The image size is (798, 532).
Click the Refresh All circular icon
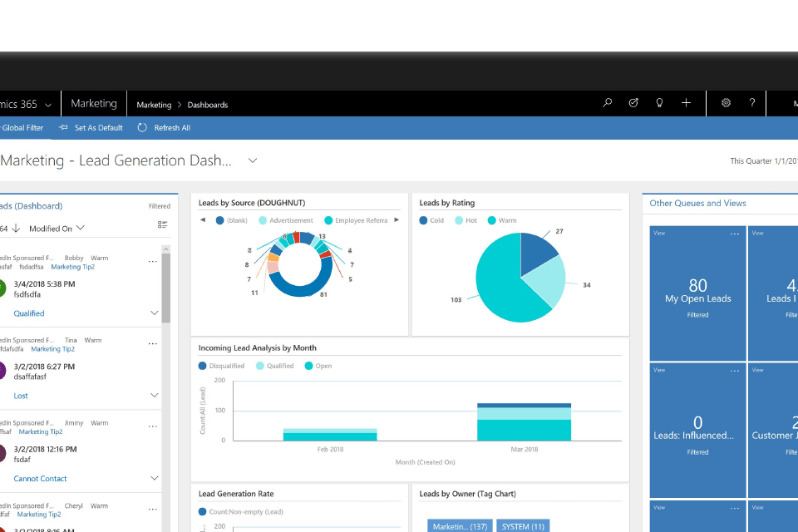point(142,128)
